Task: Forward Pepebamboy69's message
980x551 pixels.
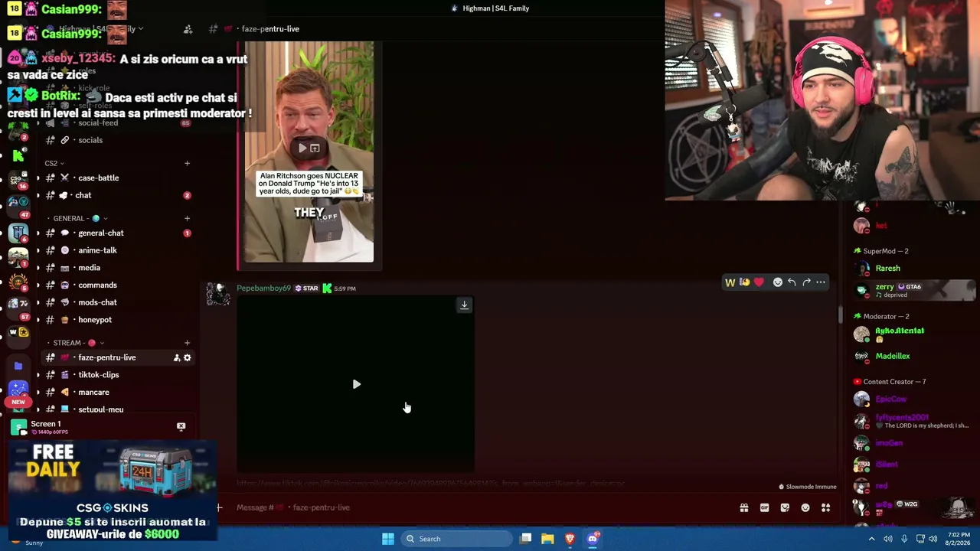Action: coord(806,282)
